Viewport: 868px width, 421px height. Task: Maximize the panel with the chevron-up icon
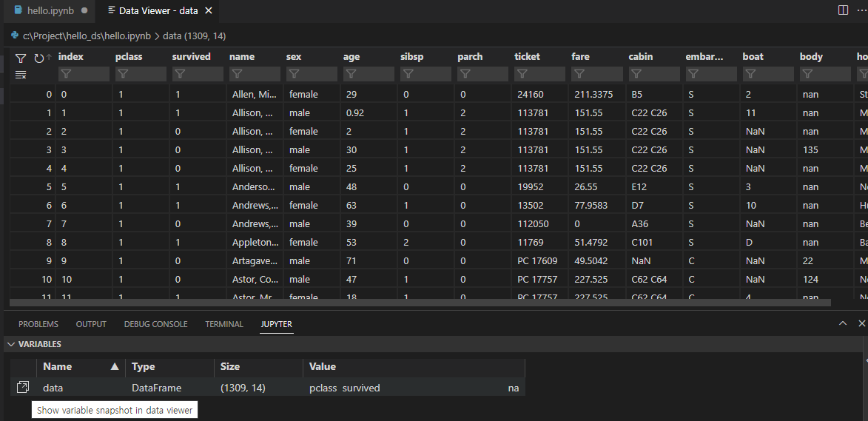(843, 323)
